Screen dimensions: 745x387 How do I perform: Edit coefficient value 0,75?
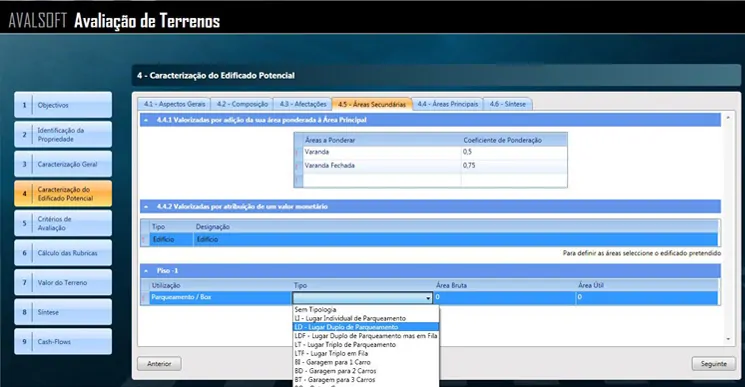(x=514, y=166)
